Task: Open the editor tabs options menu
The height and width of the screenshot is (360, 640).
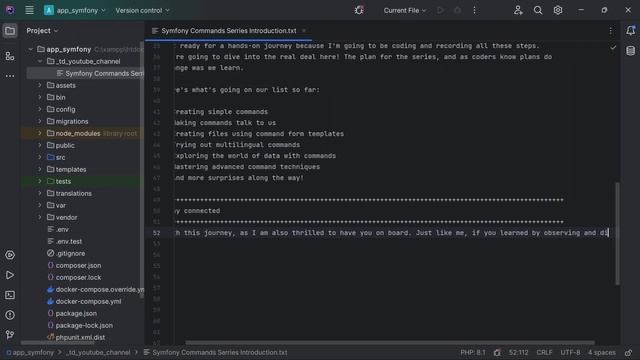Action: [x=611, y=31]
